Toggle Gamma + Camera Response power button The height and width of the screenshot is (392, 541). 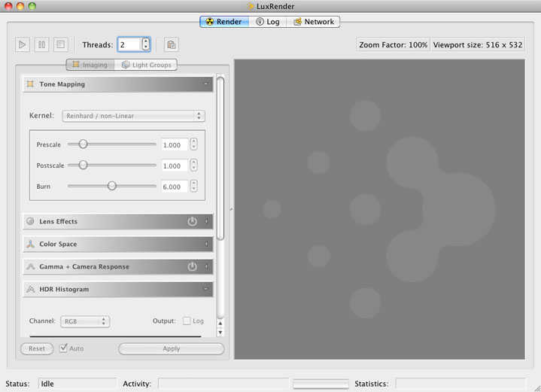point(192,266)
